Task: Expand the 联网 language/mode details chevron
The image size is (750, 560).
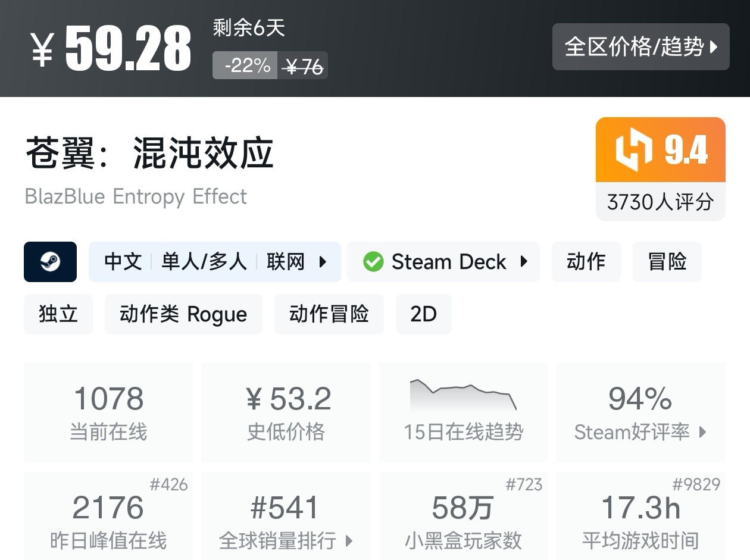Action: [x=323, y=261]
